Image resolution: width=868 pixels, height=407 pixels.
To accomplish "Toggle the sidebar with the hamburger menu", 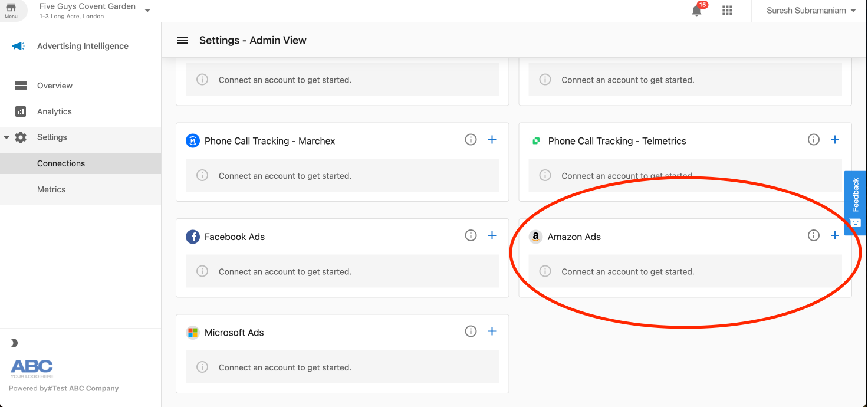I will (183, 40).
